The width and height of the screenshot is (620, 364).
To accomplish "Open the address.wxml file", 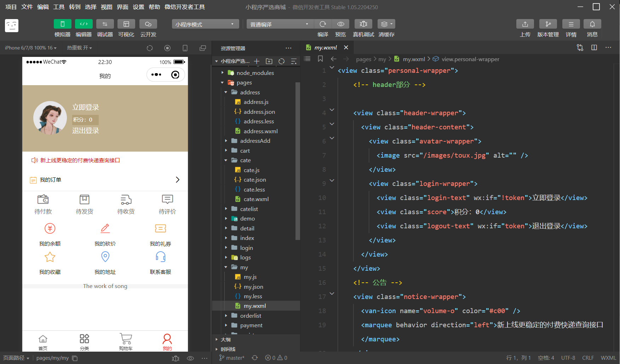I will (x=260, y=131).
